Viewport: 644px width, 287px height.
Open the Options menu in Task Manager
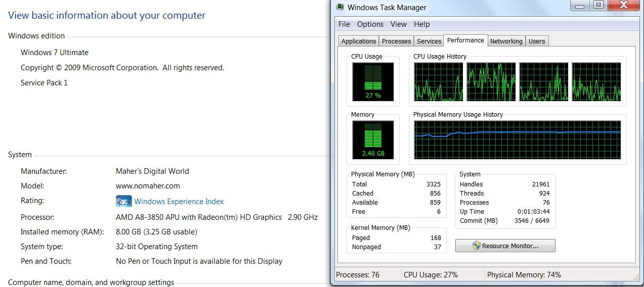370,24
